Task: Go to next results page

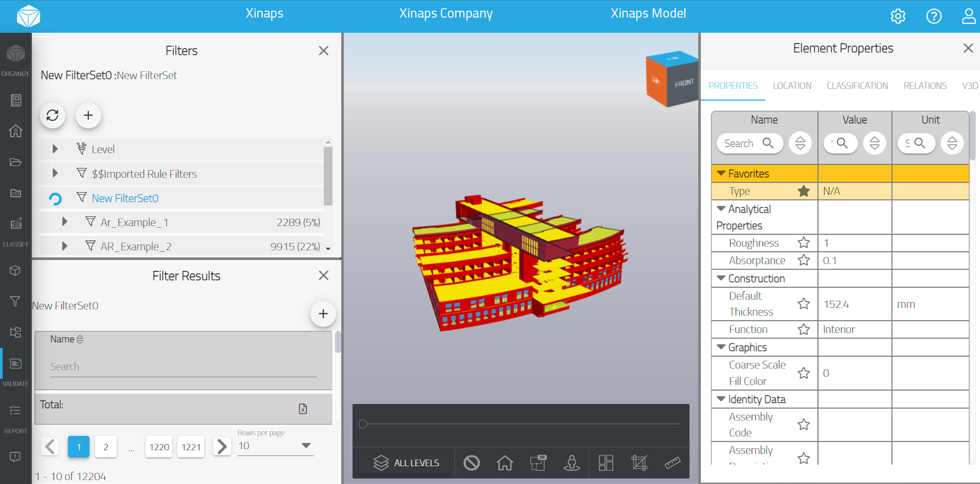Action: coord(222,447)
